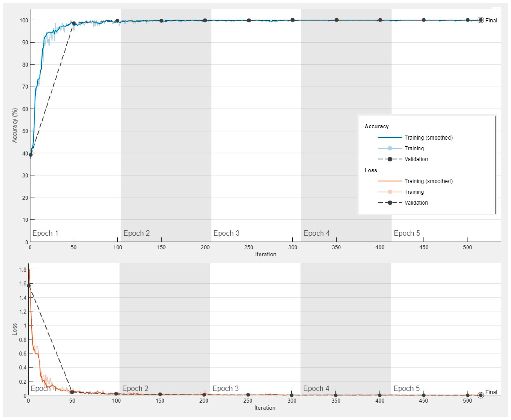Click the light blue Training legend marker under Accuracy
This screenshot has height=420, width=511.
390,148
